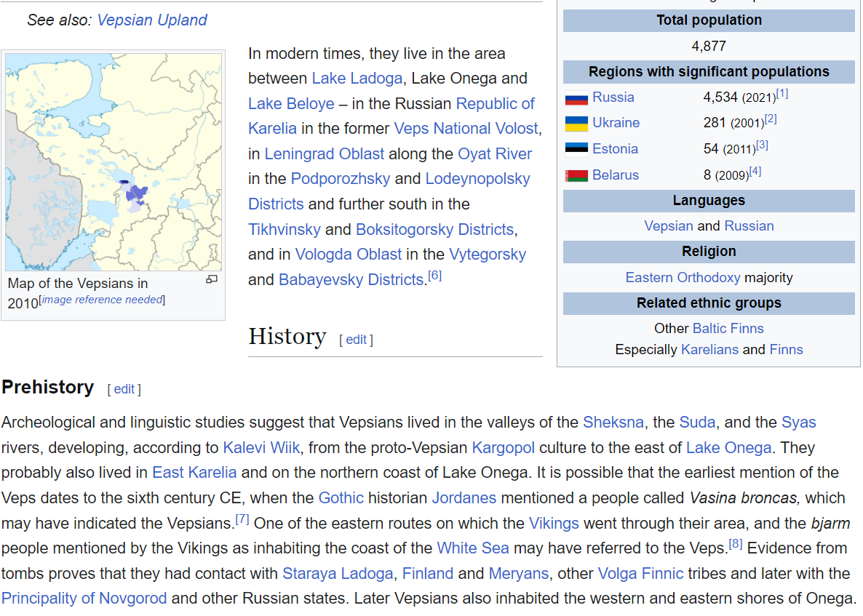Open the Lodeynopolsky Districts link

(x=478, y=178)
